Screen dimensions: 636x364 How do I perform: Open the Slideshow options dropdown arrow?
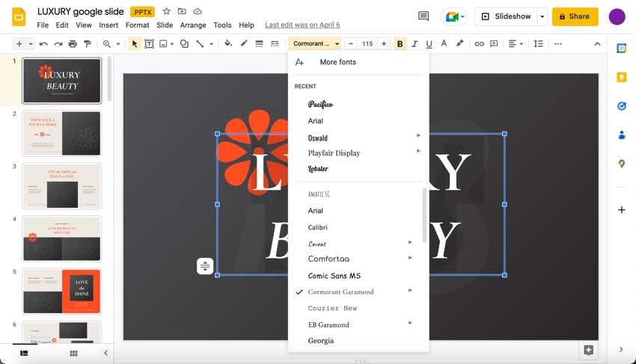(x=542, y=16)
